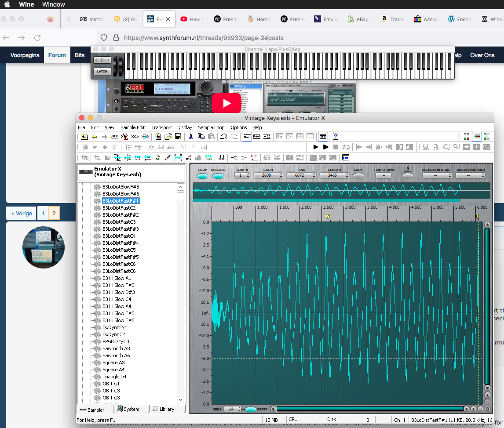Click the chain link icon in toolbar
This screenshot has height=428, width=504.
click(x=135, y=137)
